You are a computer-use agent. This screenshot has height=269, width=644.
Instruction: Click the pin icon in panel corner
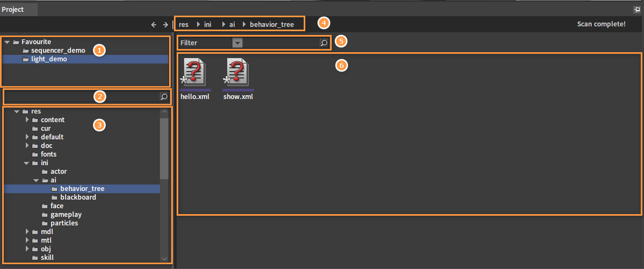636,10
